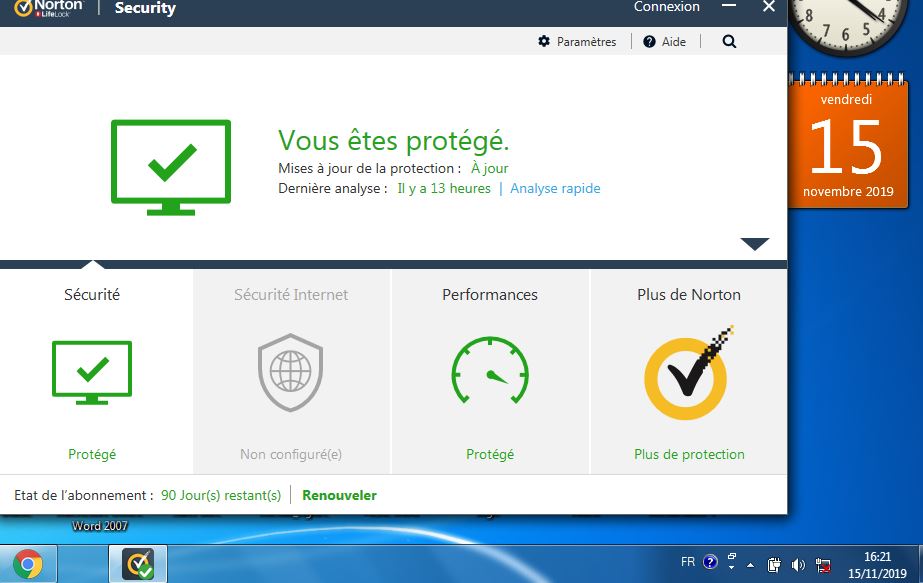Click the Paramètres label
Screen dimensions: 923x583
click(x=586, y=42)
